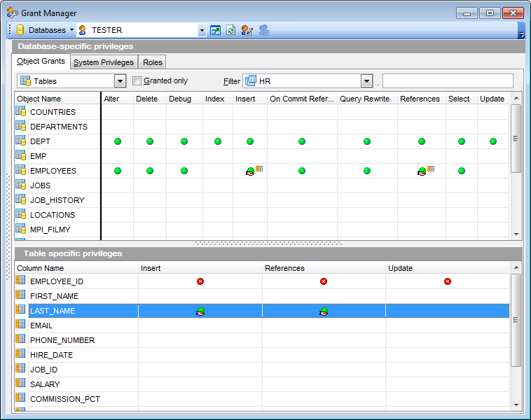The width and height of the screenshot is (531, 420).
Task: Click the Object Name column header
Action: pos(57,99)
